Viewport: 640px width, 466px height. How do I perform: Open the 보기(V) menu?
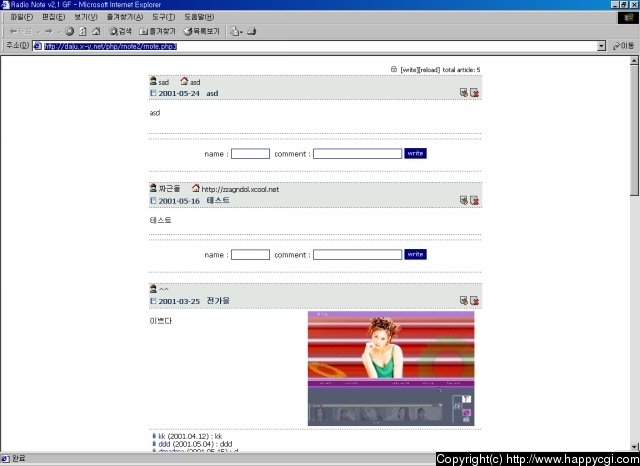(x=86, y=17)
